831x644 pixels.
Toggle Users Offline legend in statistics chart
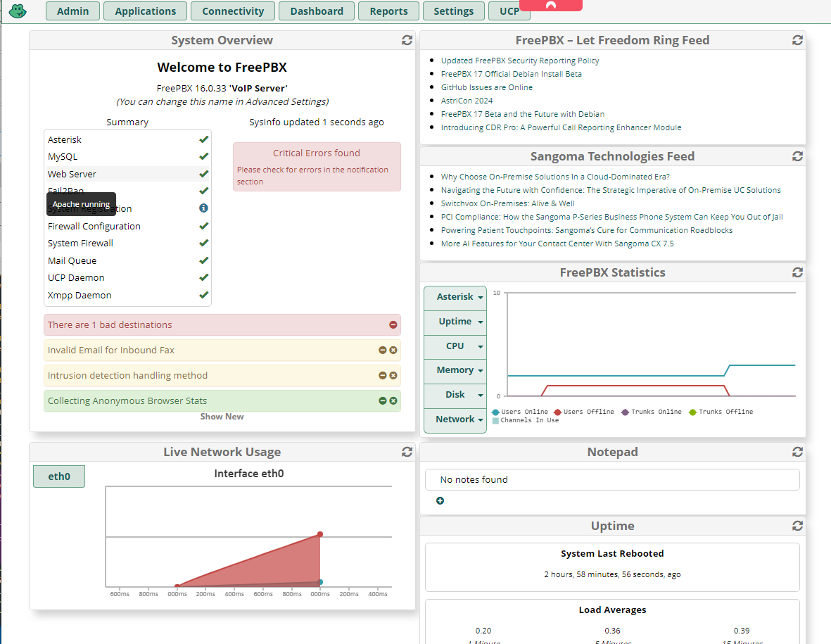(x=583, y=412)
